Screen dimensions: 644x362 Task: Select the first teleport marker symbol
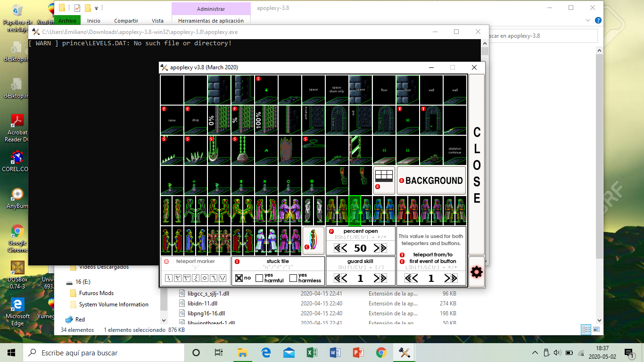click(170, 278)
